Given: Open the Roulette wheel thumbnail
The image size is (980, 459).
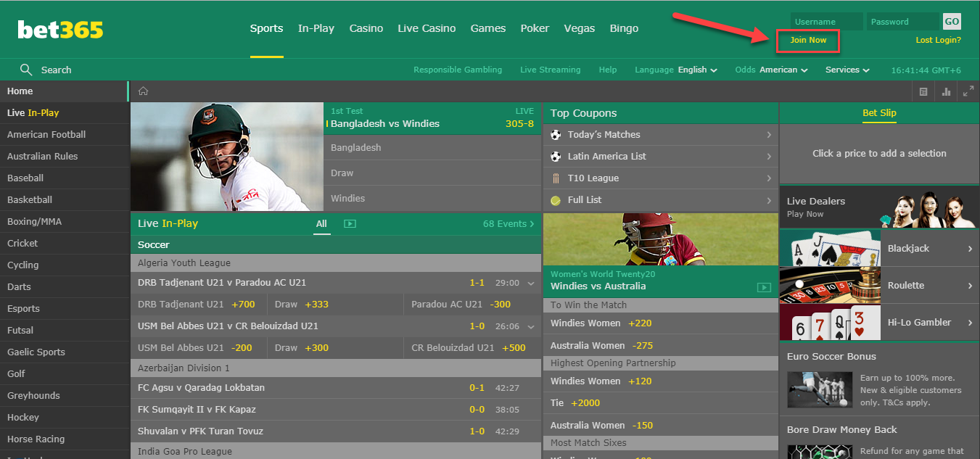Looking at the screenshot, I should (830, 286).
